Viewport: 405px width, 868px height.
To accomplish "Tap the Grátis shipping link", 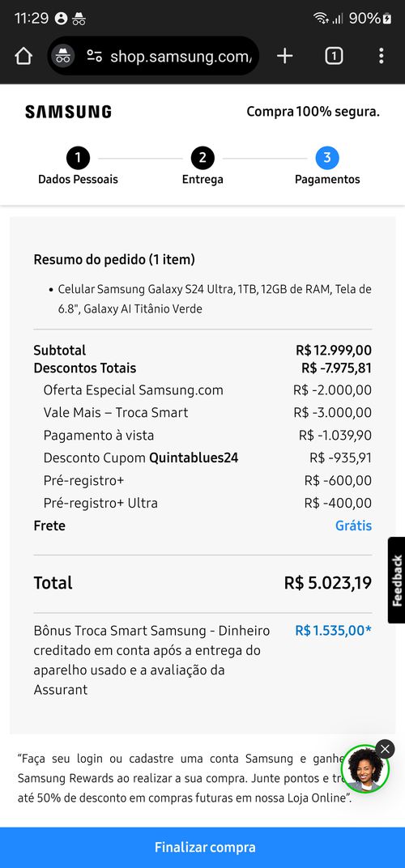I will coord(353,525).
